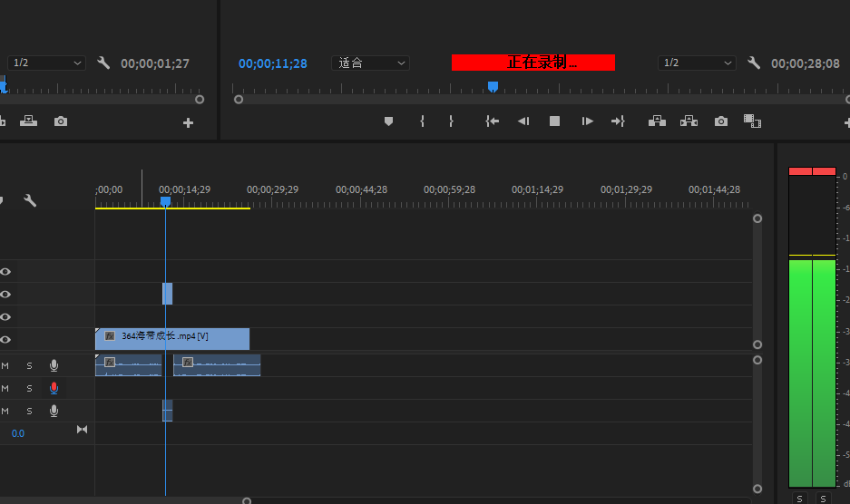
Task: Toggle V3 track output eye icon
Action: click(5, 295)
